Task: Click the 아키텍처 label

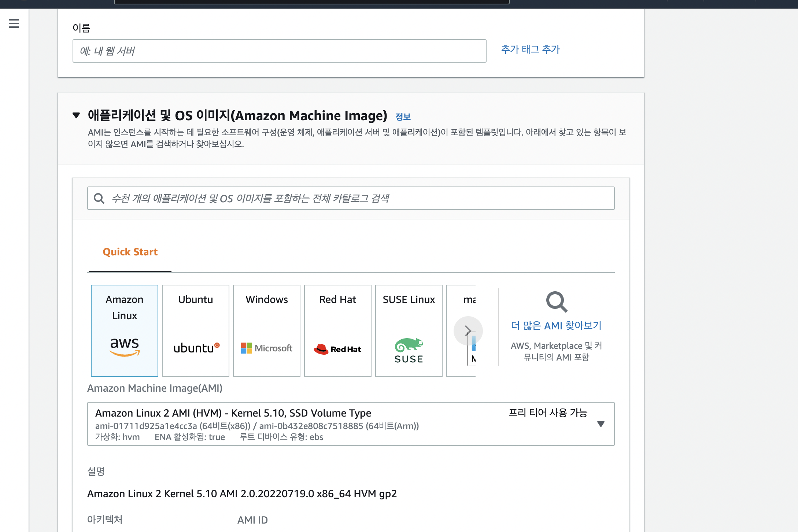Action: point(105,520)
